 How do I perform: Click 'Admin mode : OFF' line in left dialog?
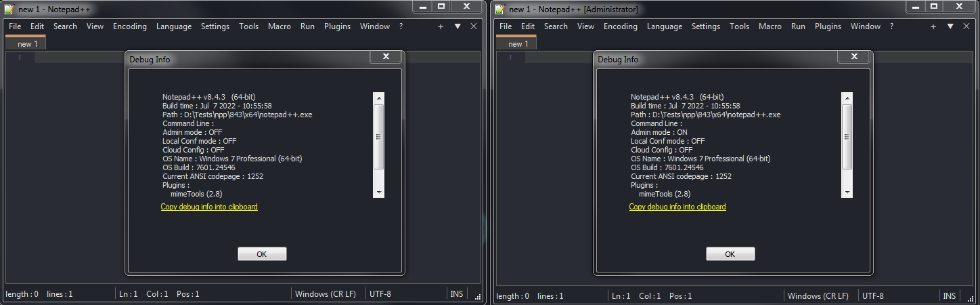click(192, 132)
